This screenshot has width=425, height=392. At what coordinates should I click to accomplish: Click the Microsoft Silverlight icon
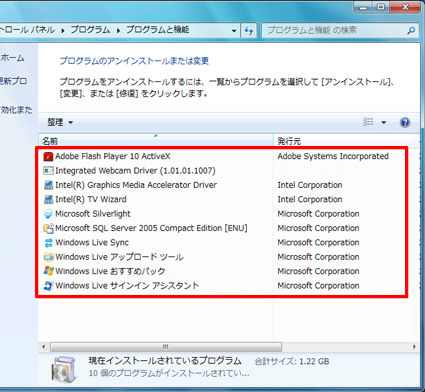pyautogui.click(x=48, y=214)
